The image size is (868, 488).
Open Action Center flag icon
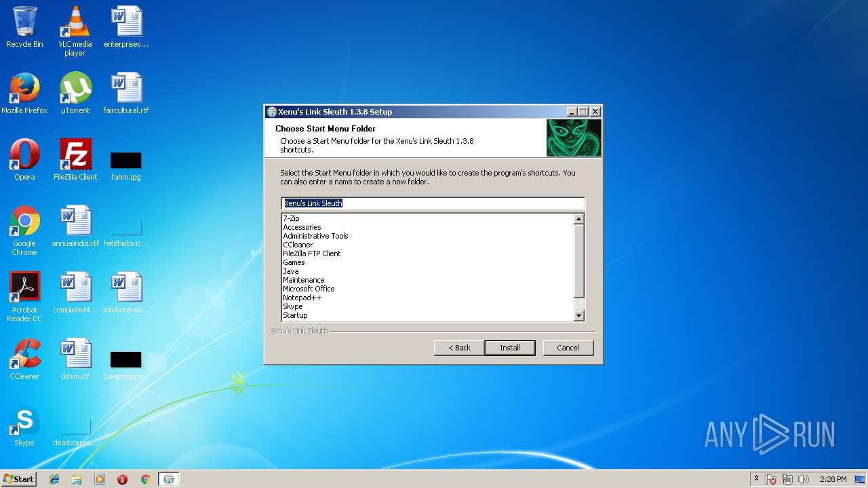click(x=771, y=479)
